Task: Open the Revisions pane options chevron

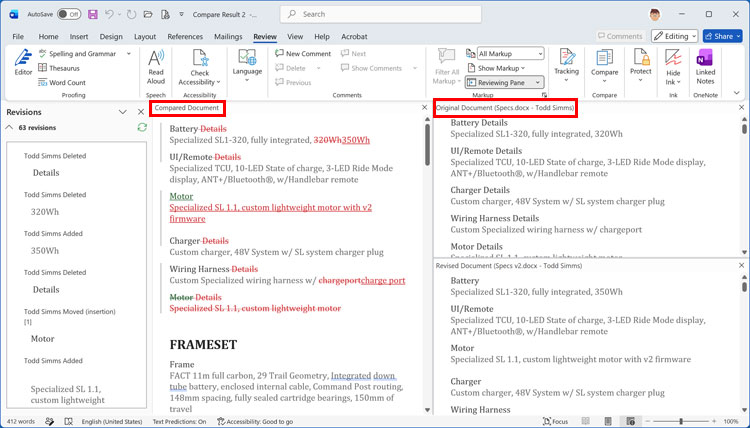Action: click(122, 112)
